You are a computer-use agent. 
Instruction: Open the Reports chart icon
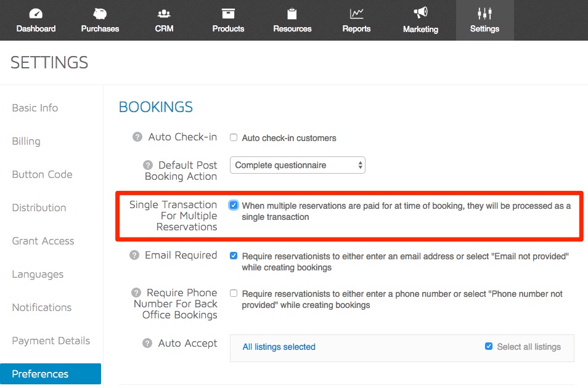356,14
